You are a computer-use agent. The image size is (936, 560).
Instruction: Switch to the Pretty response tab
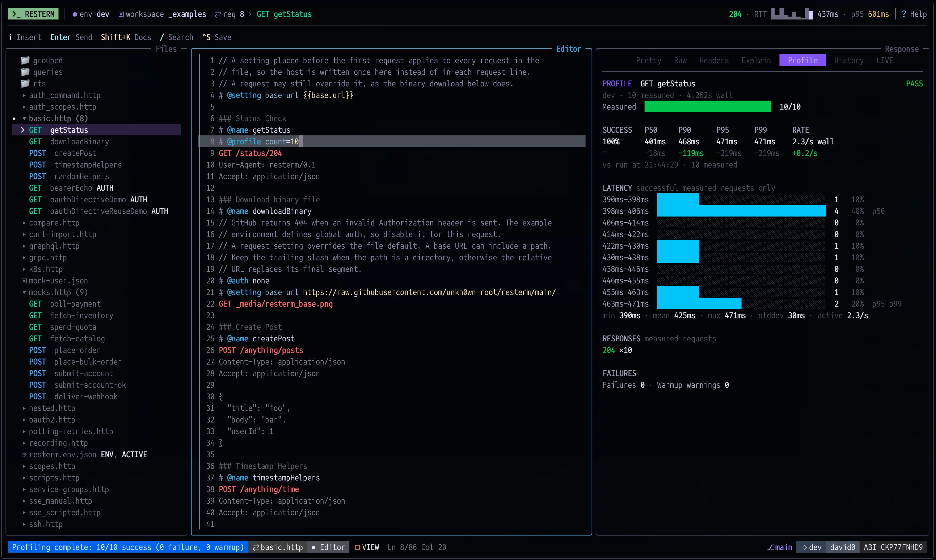649,60
